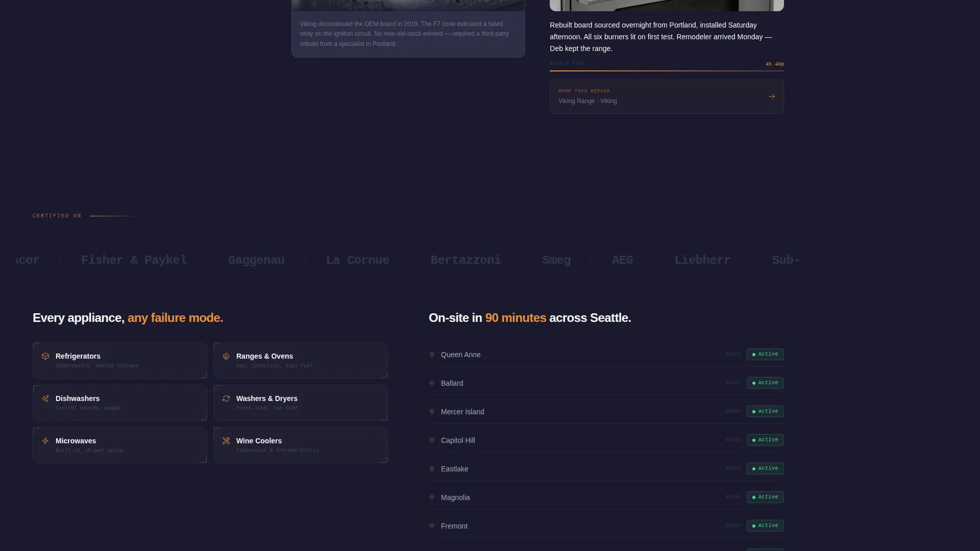Click the Queen Anne neighborhood name
Viewport: 980px width, 551px height.
(460, 355)
